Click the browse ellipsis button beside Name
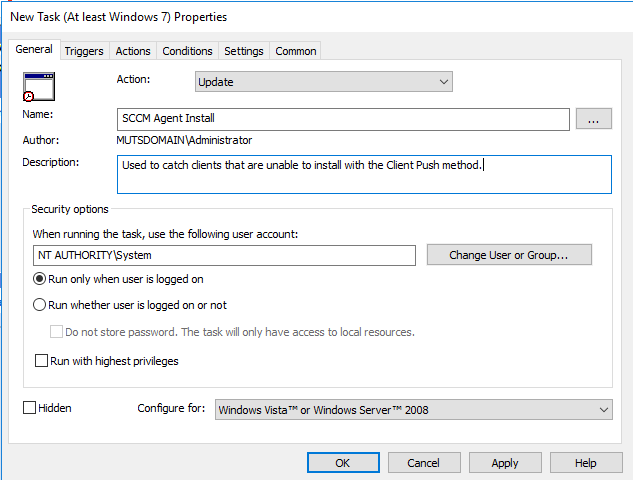Image resolution: width=633 pixels, height=480 pixels. pos(593,119)
